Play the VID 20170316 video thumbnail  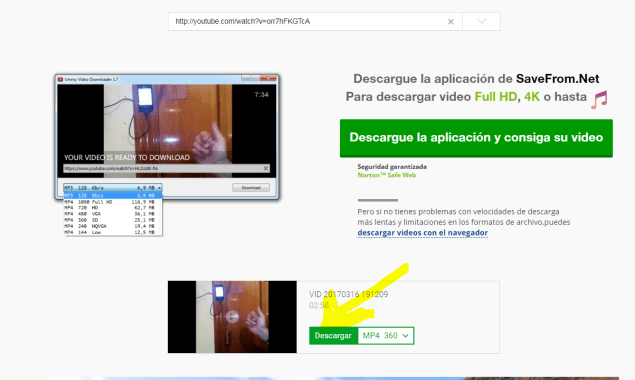(x=232, y=317)
